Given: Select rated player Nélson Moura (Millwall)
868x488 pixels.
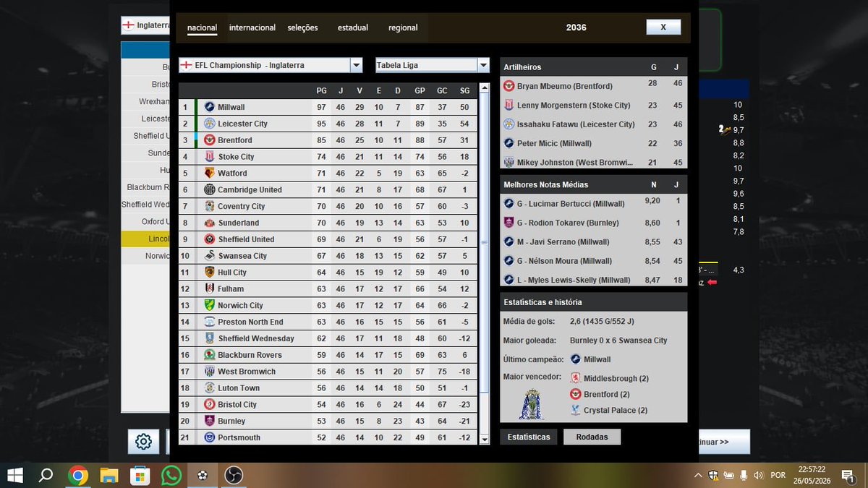Looking at the screenshot, I should coord(594,261).
